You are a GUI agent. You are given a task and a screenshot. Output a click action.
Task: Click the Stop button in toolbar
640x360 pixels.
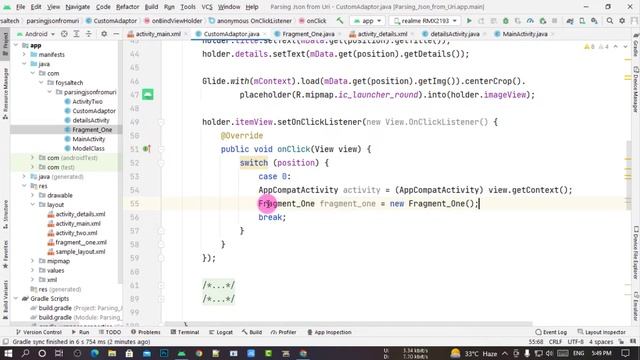[x=554, y=21]
